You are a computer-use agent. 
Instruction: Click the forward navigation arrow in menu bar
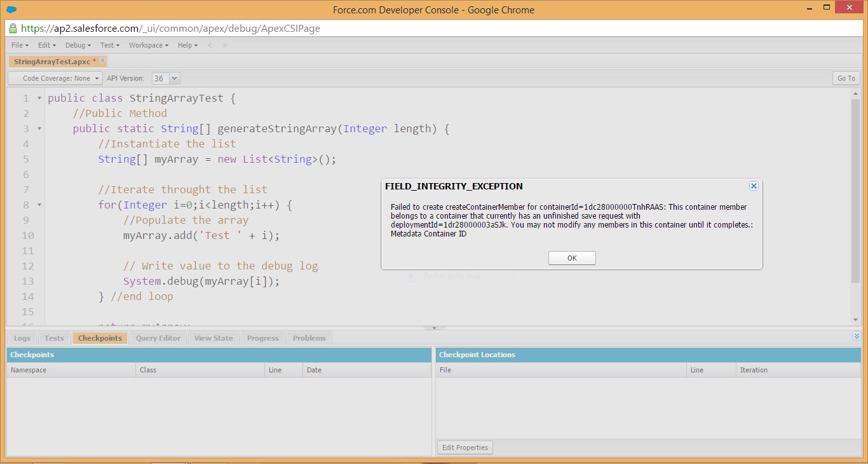pyautogui.click(x=224, y=45)
